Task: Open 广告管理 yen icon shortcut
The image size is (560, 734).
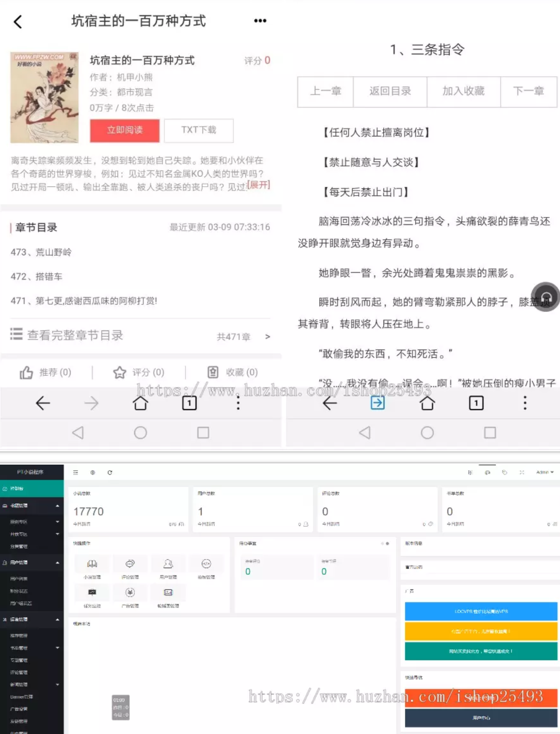Action: point(130,593)
